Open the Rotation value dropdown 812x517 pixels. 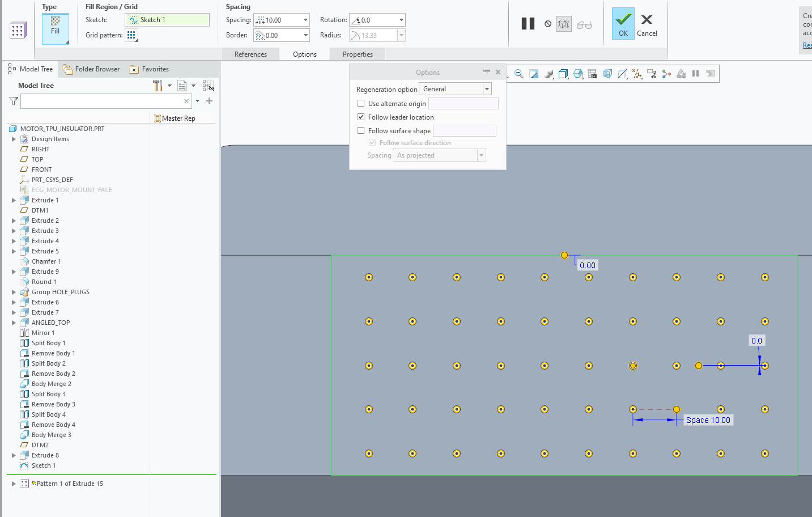point(402,19)
